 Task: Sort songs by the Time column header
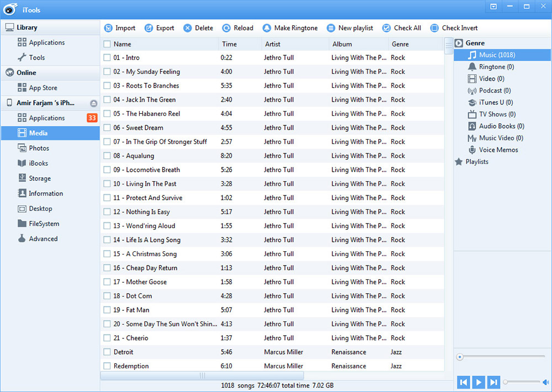click(x=229, y=44)
